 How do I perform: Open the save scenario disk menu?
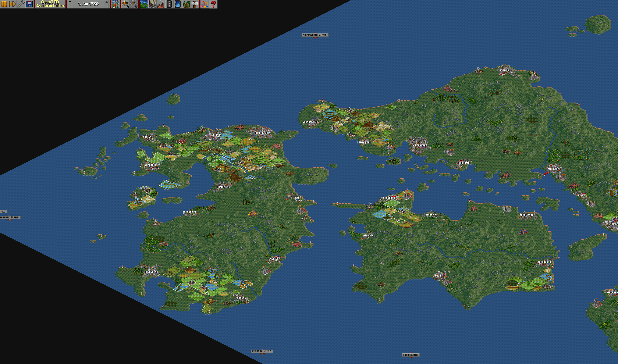[29, 4]
